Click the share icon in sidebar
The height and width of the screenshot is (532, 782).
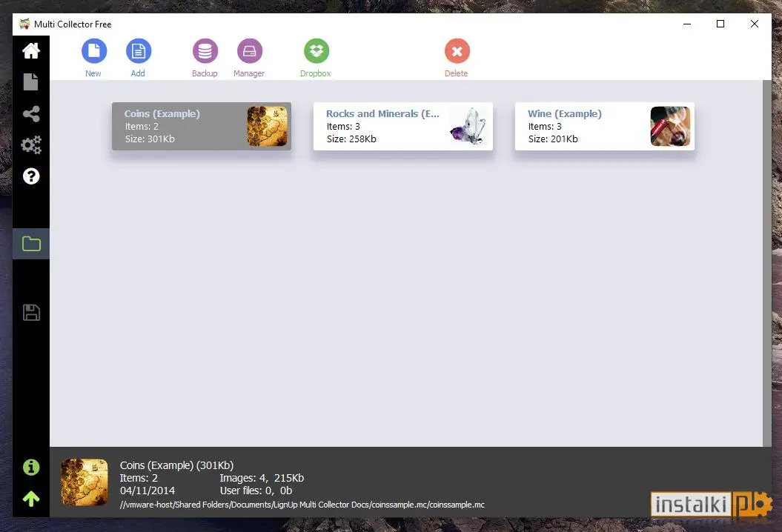pyautogui.click(x=31, y=113)
